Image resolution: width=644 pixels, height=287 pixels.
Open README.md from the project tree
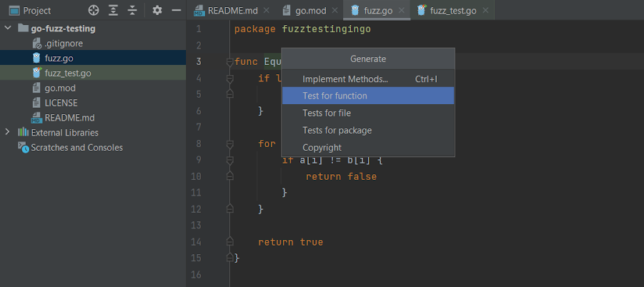click(93, 118)
